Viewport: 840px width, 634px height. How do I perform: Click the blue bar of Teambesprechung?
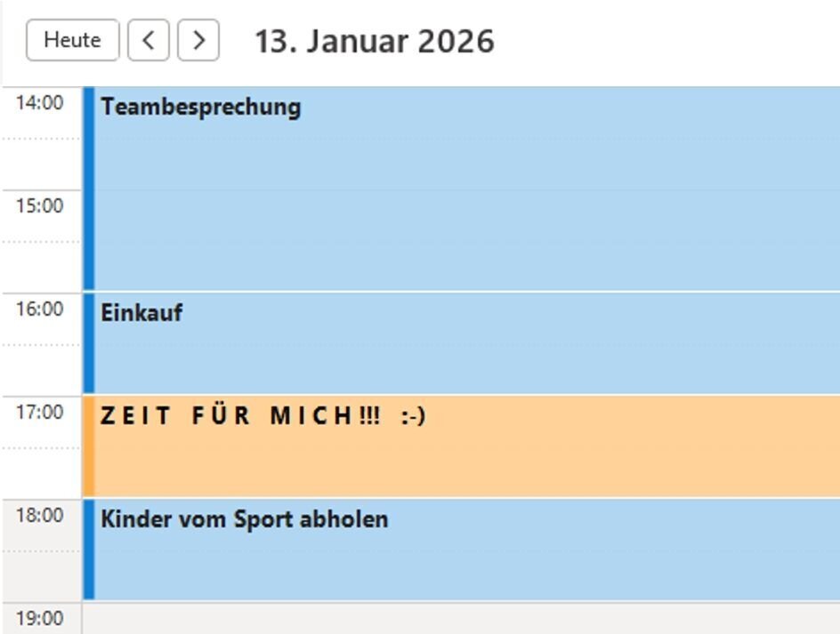[89, 189]
